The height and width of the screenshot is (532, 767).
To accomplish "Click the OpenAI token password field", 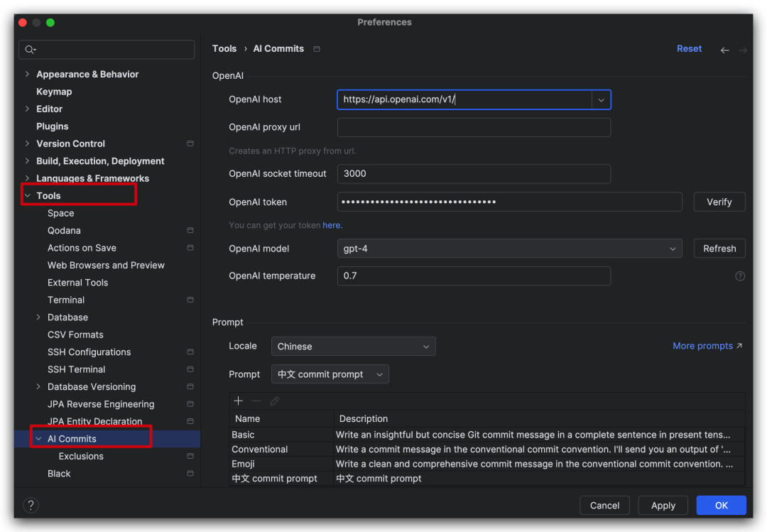I will click(509, 202).
